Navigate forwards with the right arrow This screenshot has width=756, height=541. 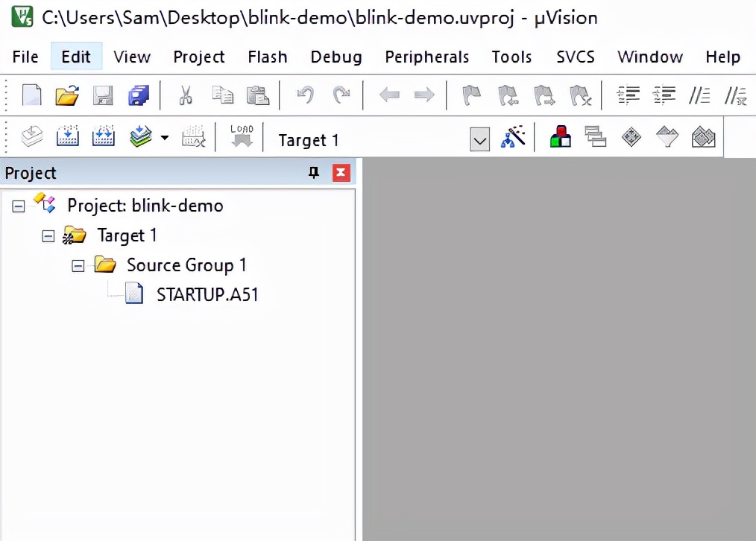coord(424,95)
